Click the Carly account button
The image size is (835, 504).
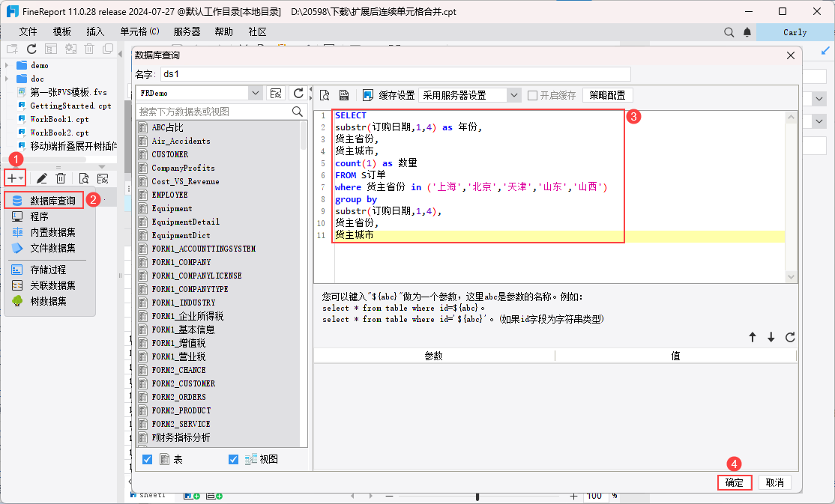click(x=795, y=32)
